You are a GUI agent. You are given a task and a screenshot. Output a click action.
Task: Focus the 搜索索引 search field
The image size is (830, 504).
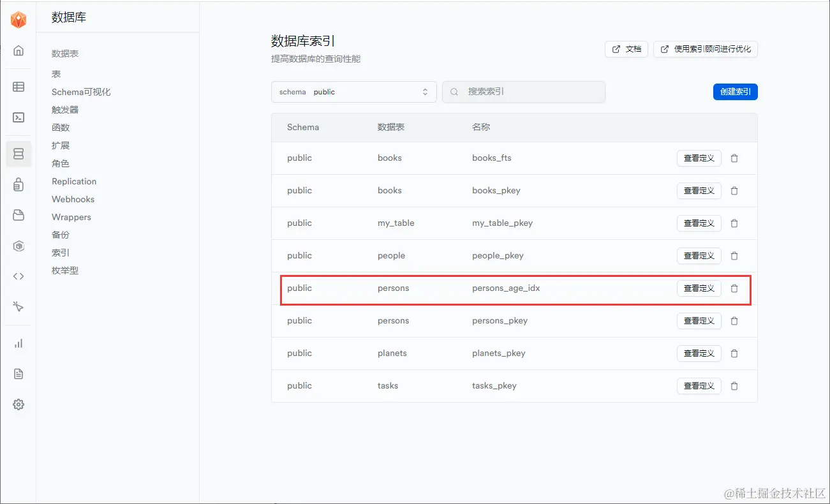(524, 92)
